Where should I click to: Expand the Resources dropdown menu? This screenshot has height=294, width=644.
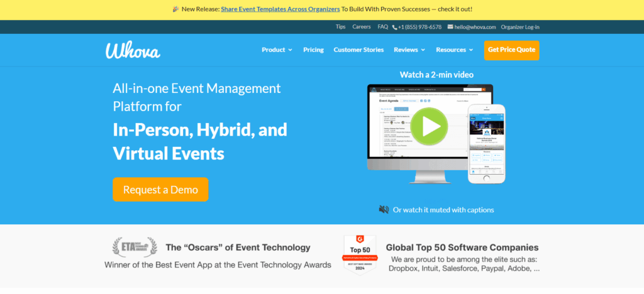455,50
